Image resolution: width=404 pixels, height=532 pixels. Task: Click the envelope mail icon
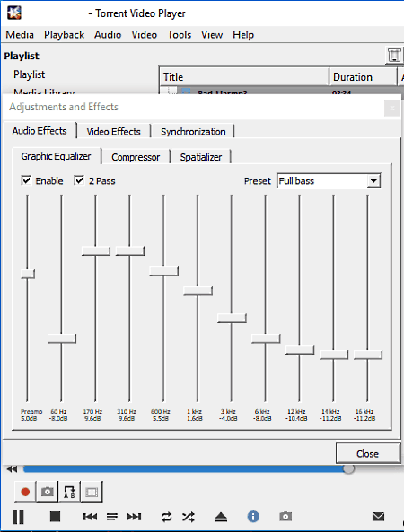click(x=378, y=517)
